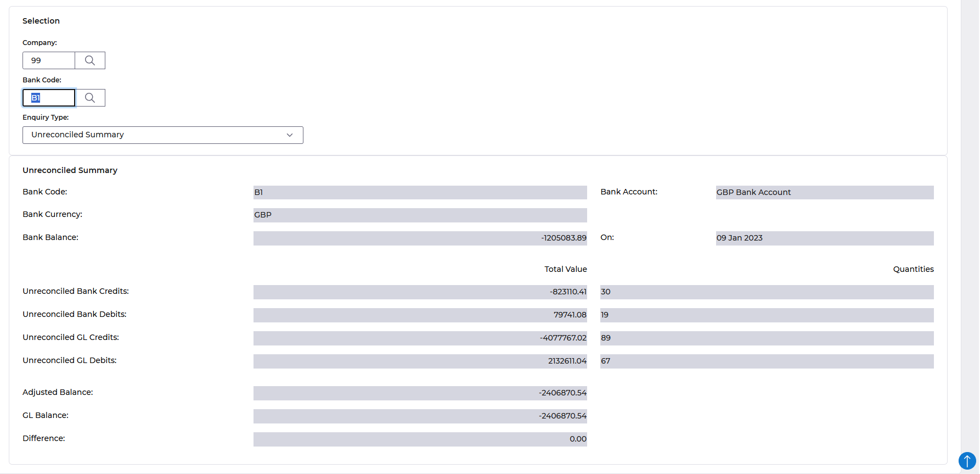Click the Unreconciled GL Credits total value
The width and height of the screenshot is (980, 474).
coord(420,338)
